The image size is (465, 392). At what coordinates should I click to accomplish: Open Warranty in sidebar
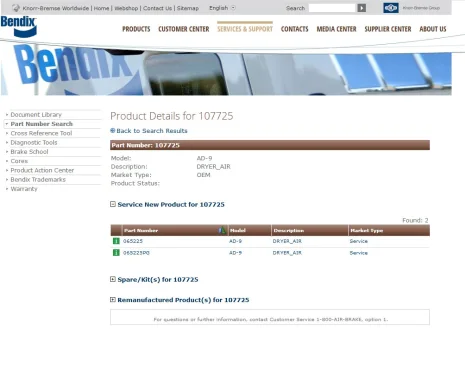pos(24,189)
